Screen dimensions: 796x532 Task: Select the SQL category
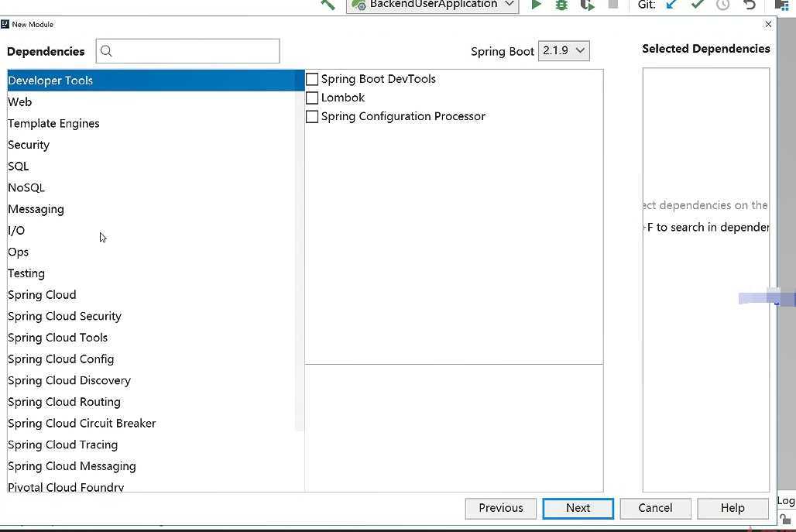(x=151, y=166)
